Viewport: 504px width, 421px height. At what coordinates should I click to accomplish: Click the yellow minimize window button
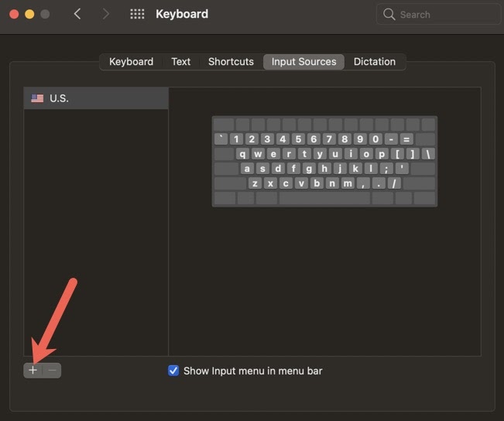coord(29,14)
